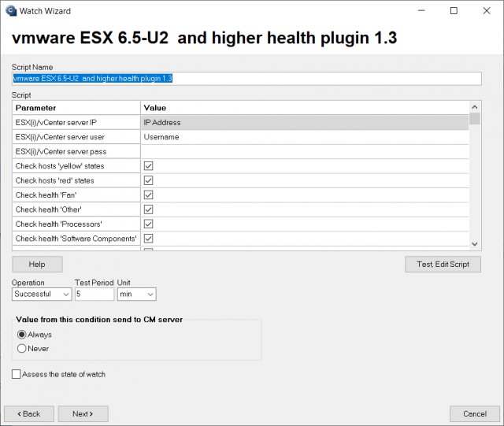Click the Test Period input field

click(x=94, y=294)
